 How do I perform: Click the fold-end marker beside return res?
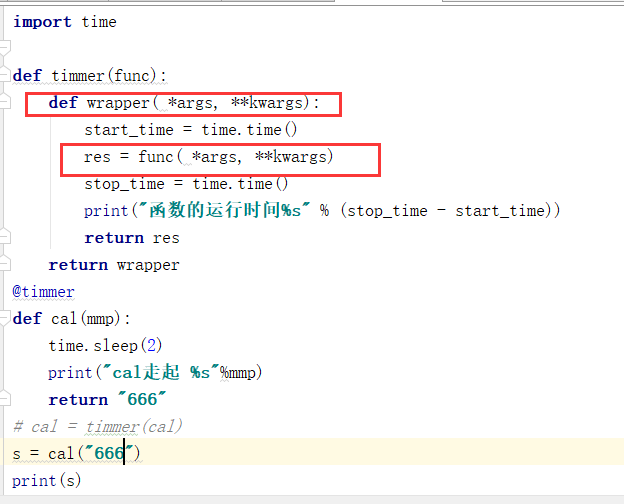pyautogui.click(x=4, y=236)
